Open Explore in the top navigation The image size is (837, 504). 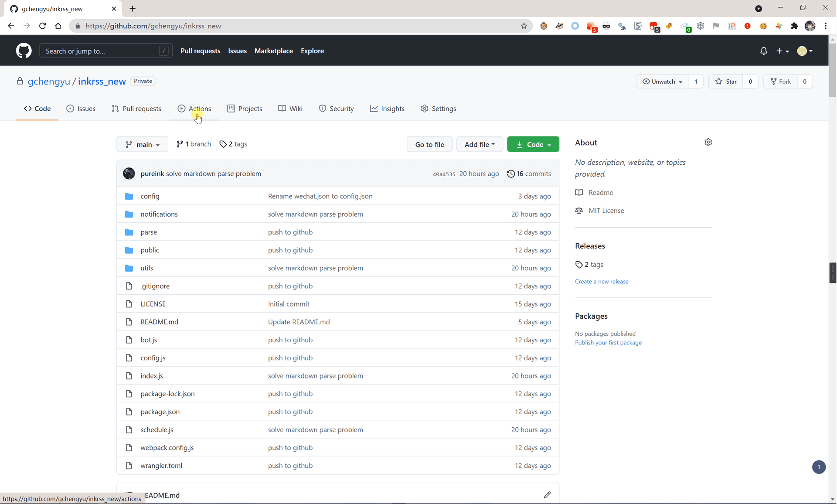coord(312,51)
